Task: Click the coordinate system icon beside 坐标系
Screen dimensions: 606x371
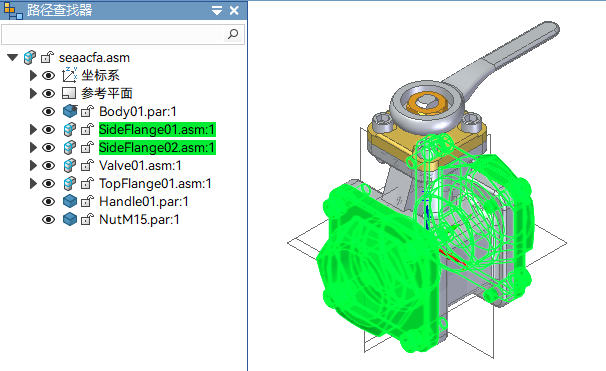Action: (70, 75)
